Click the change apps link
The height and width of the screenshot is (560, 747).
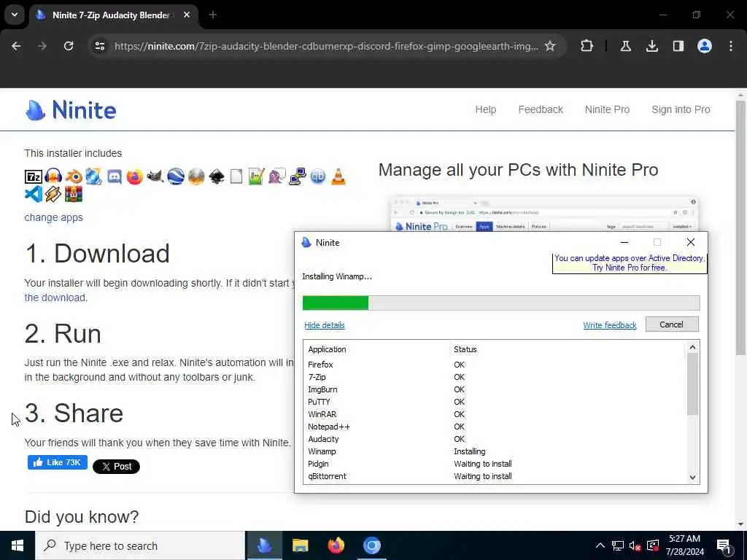click(53, 217)
